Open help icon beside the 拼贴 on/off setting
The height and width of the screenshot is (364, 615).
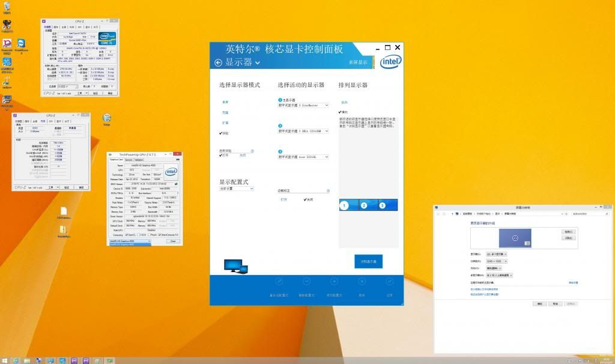click(252, 151)
